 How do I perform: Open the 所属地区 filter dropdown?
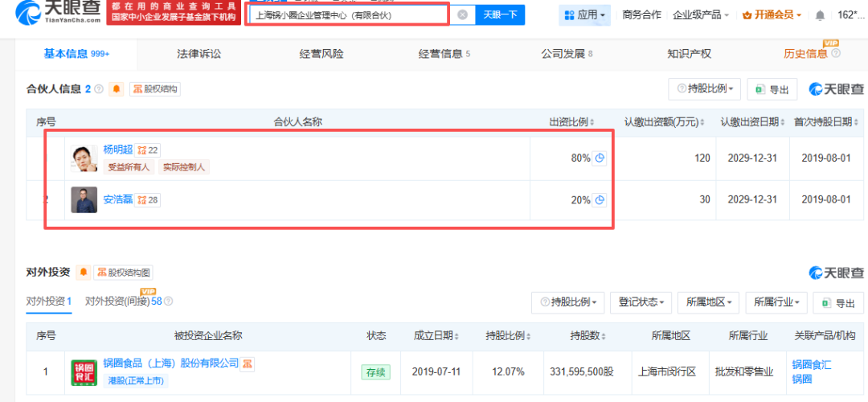(x=709, y=302)
